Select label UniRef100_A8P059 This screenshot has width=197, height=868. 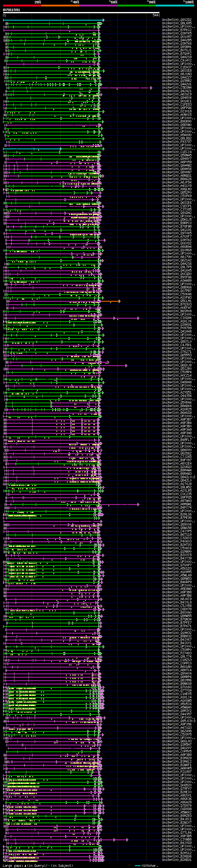pos(177,162)
